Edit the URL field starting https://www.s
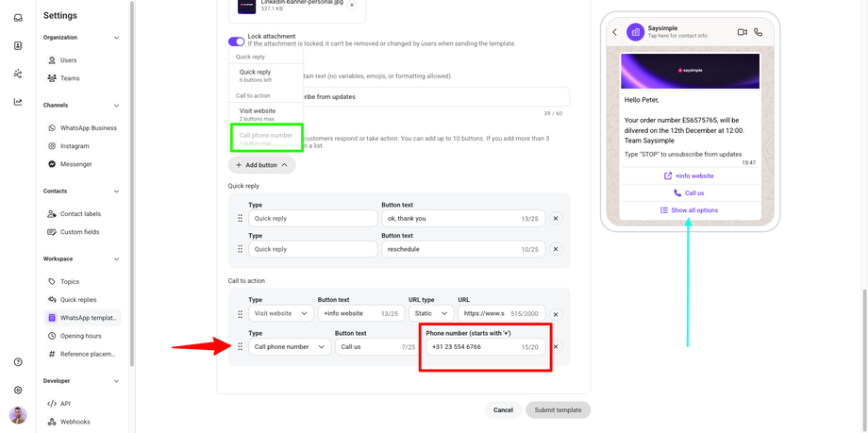The width and height of the screenshot is (868, 433). [502, 313]
